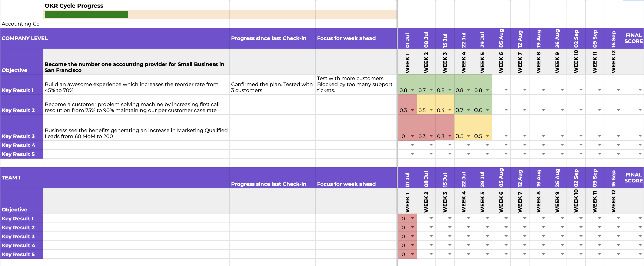The image size is (644, 266).
Task: Select Team 1 'WEEK 3' column header
Action: pos(445,201)
